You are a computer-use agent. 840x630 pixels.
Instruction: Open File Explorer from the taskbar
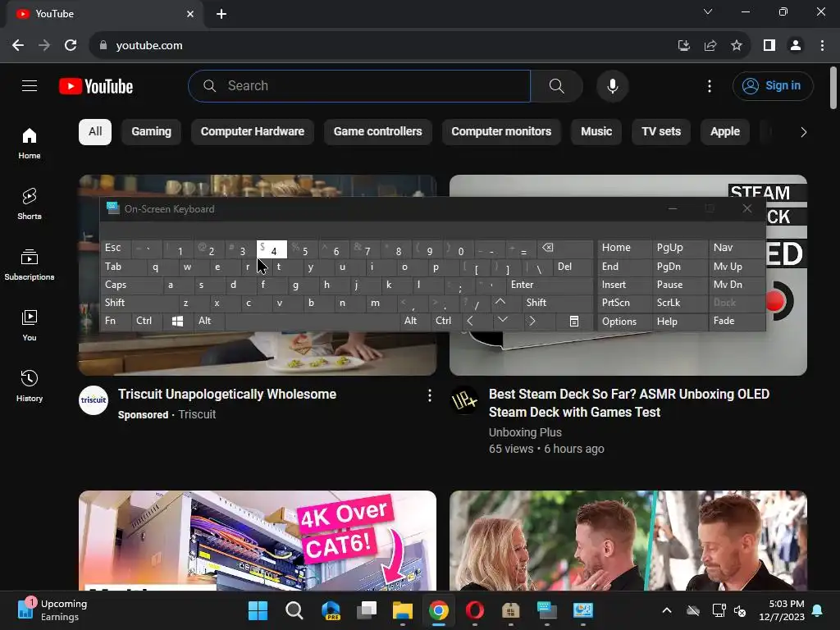pos(402,610)
